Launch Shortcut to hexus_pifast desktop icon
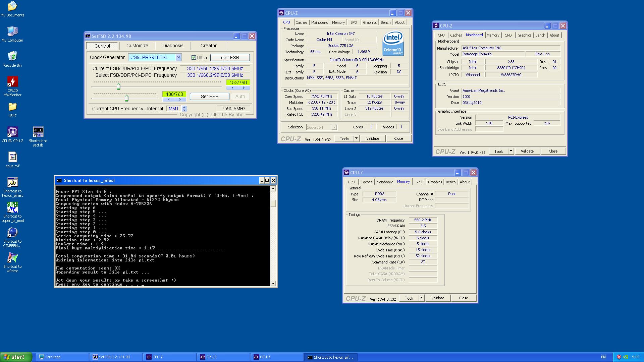Screen dimensions: 644x362 [x=12, y=187]
